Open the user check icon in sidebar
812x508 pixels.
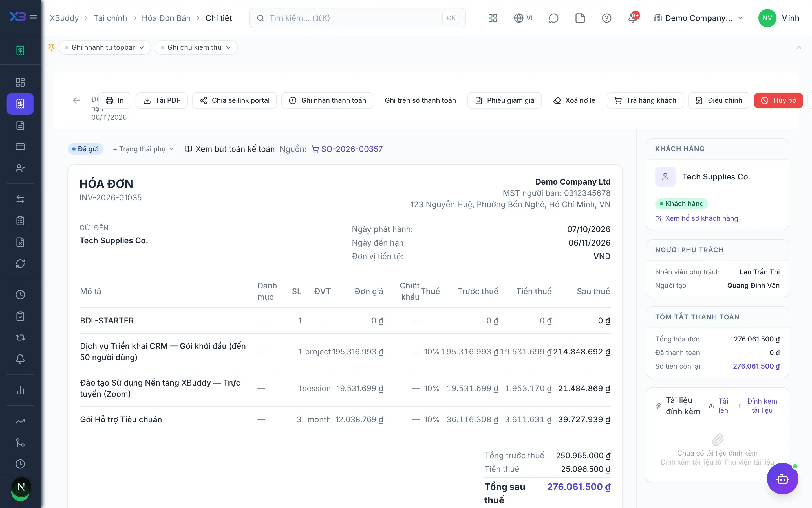coord(20,168)
